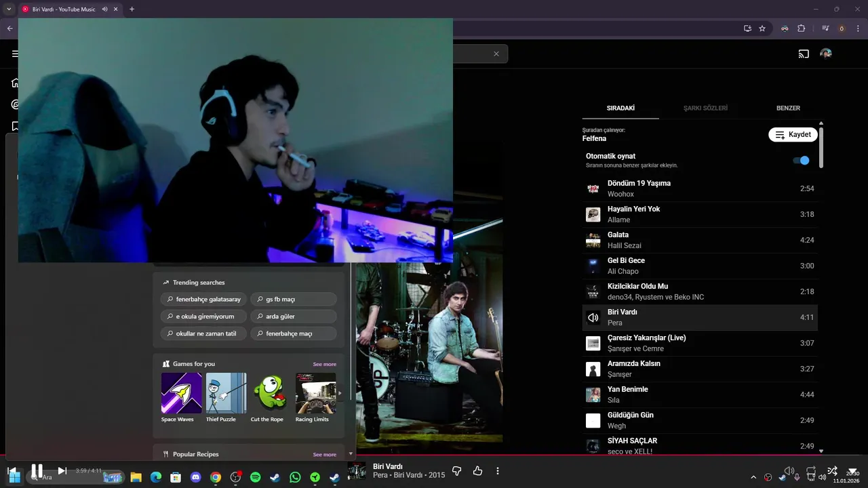Screen dimensions: 868x488
Task: Go back with the browser back arrow
Action: click(x=9, y=28)
